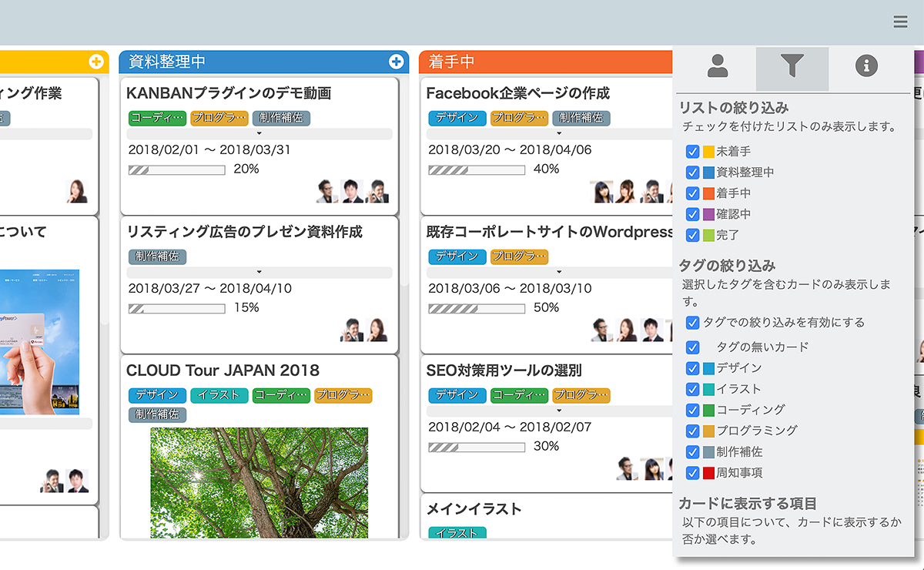This screenshot has height=570, width=924.
Task: Click the コーディ… tag on KANBAN card
Action: tap(157, 118)
